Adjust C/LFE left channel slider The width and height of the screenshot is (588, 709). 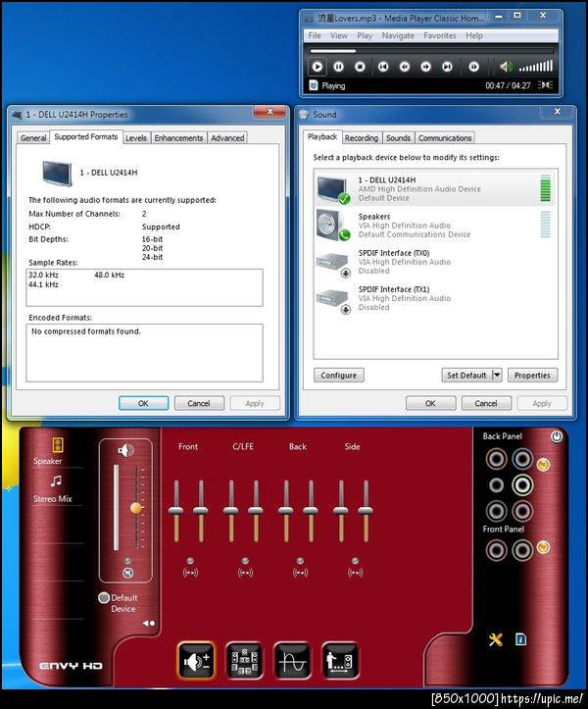coord(231,511)
